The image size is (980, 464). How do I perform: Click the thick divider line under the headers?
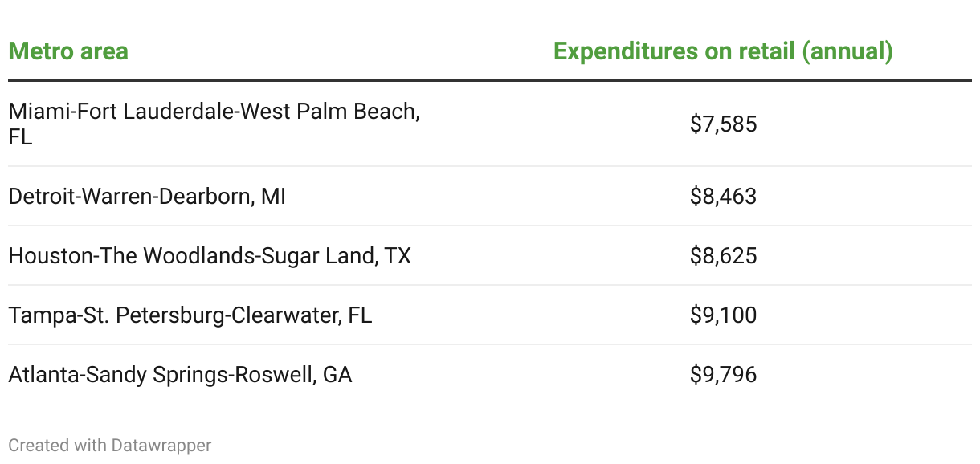(x=490, y=80)
